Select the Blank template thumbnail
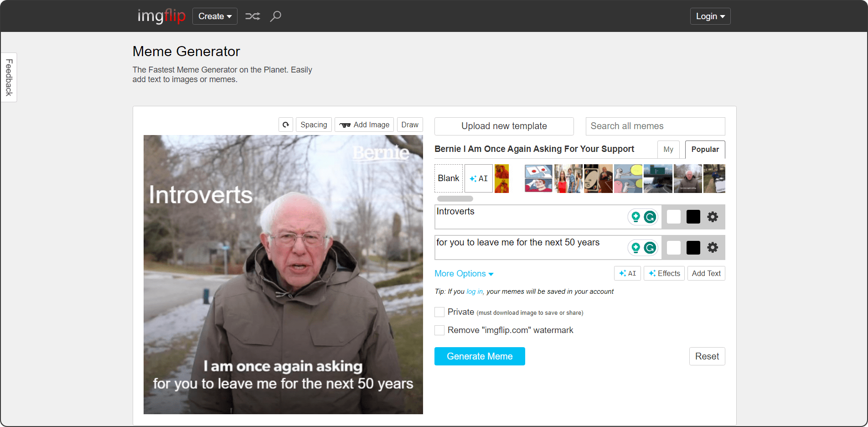Screen dimensions: 868x427 click(448, 178)
